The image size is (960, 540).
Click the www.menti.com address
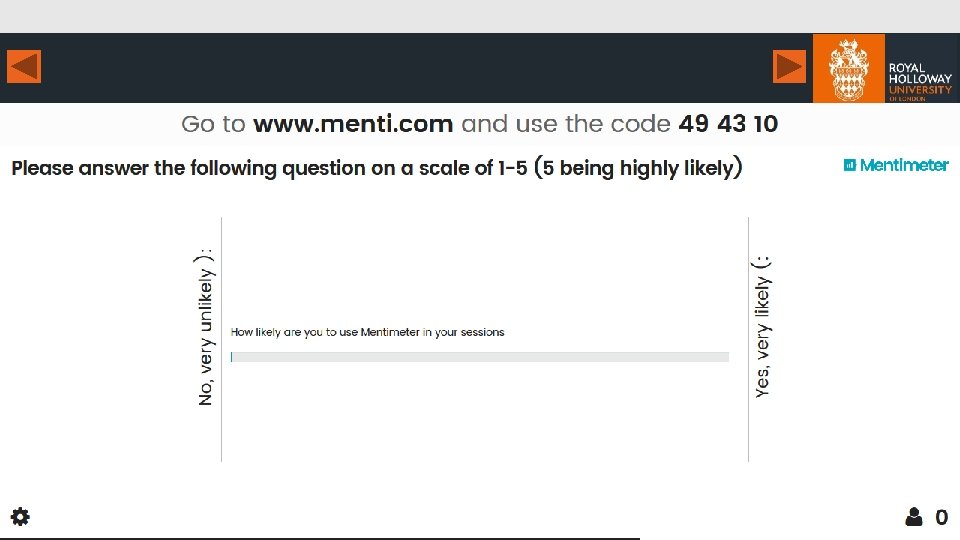[353, 124]
